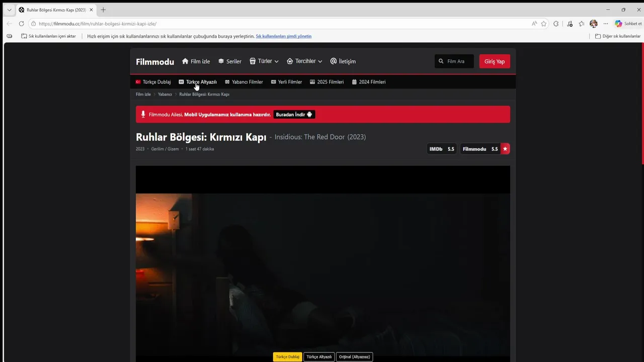This screenshot has height=362, width=644.
Task: Click Sık kullanılanları şimdi yönetin link
Action: (284, 36)
